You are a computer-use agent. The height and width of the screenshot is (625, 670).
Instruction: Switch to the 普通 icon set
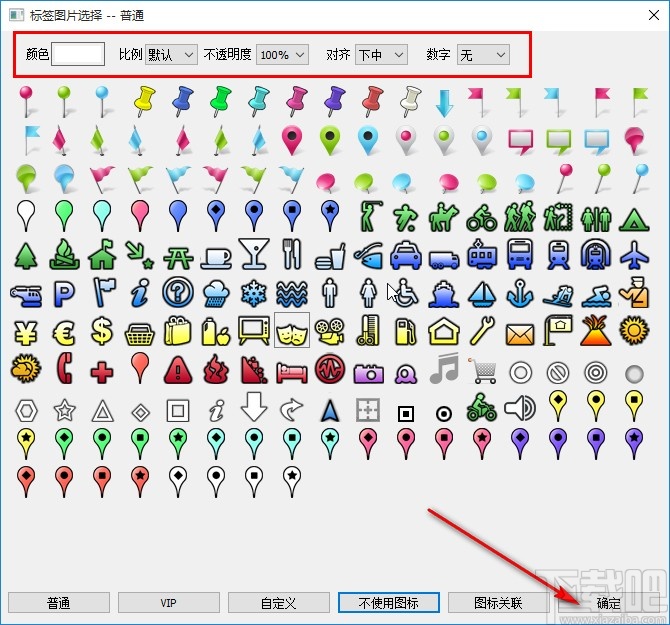click(x=59, y=603)
